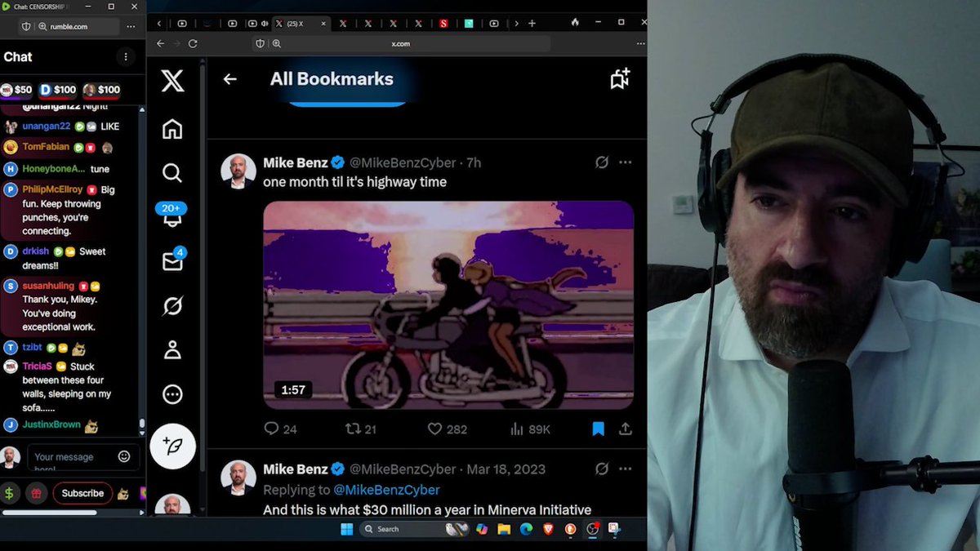Switch to the red S browser tab
This screenshot has height=551, width=980.
tap(443, 24)
